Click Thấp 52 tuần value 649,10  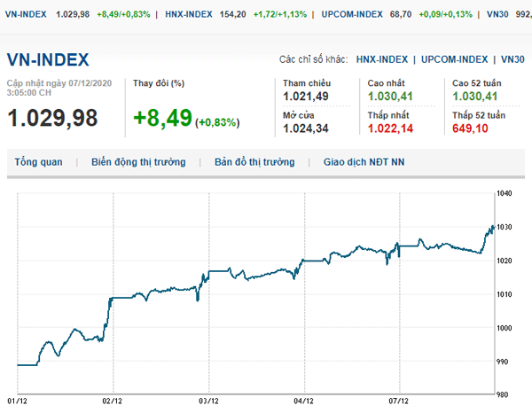pos(470,129)
